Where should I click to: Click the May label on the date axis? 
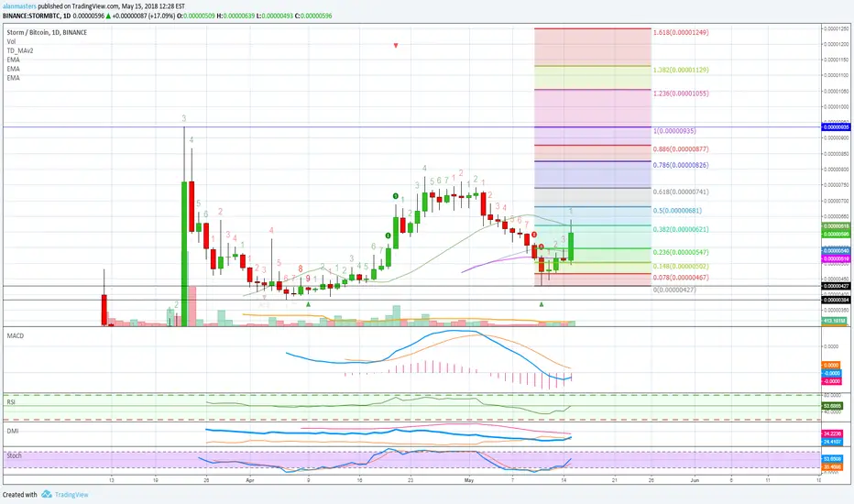469,480
